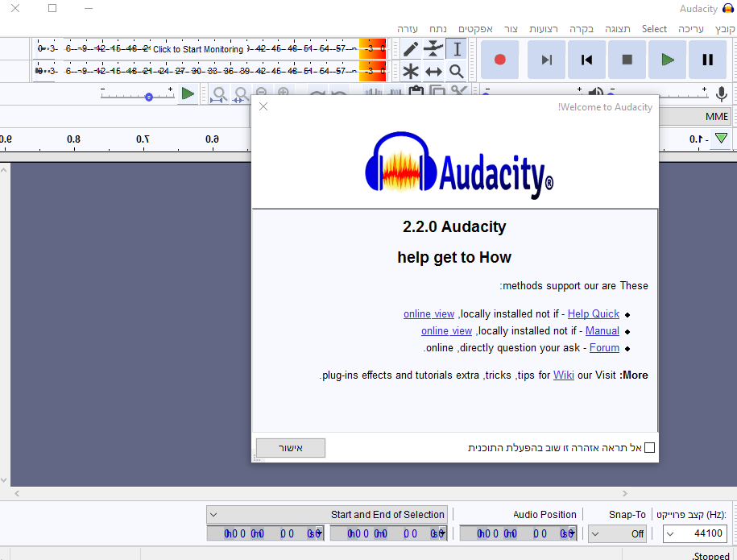
Task: Click the red Record button
Action: click(x=499, y=60)
